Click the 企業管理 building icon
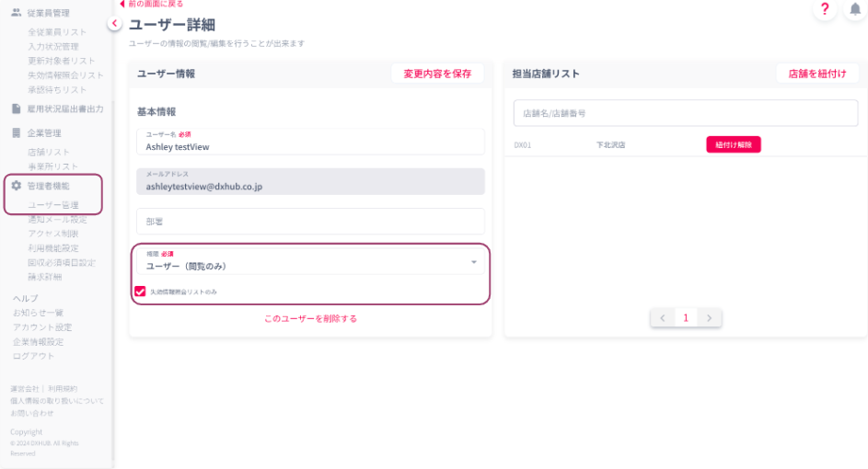Image resolution: width=868 pixels, height=469 pixels. tap(16, 133)
